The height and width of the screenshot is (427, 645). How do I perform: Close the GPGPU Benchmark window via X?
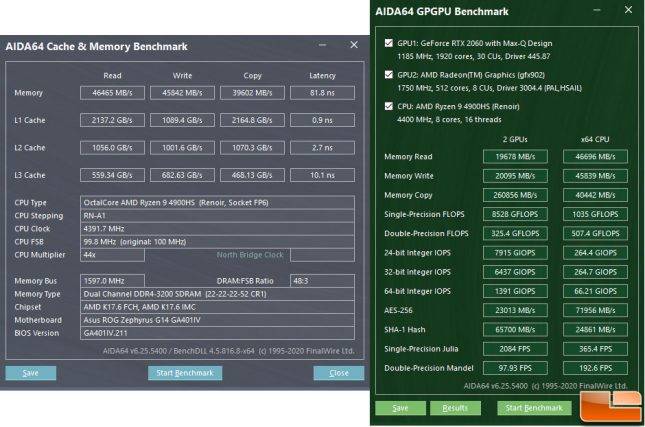628,10
